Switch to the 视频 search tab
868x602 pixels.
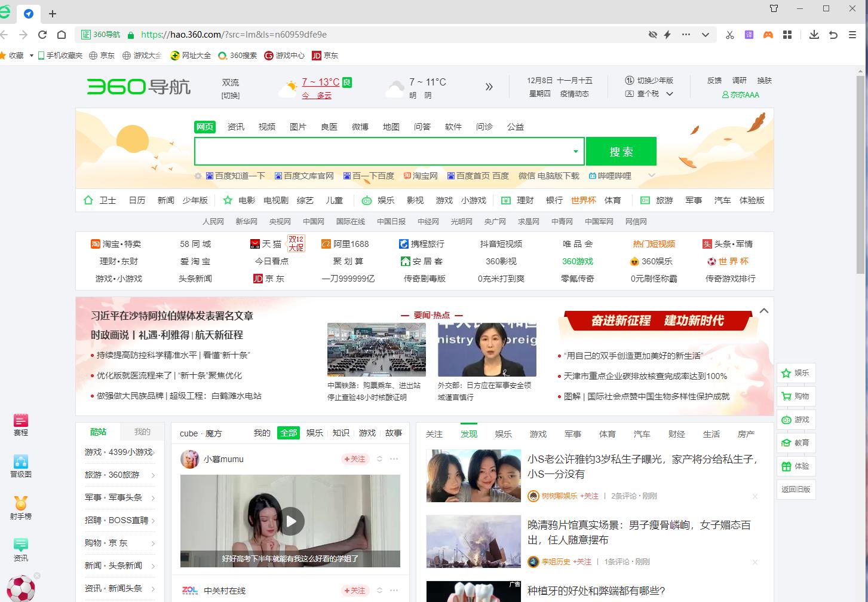[267, 126]
